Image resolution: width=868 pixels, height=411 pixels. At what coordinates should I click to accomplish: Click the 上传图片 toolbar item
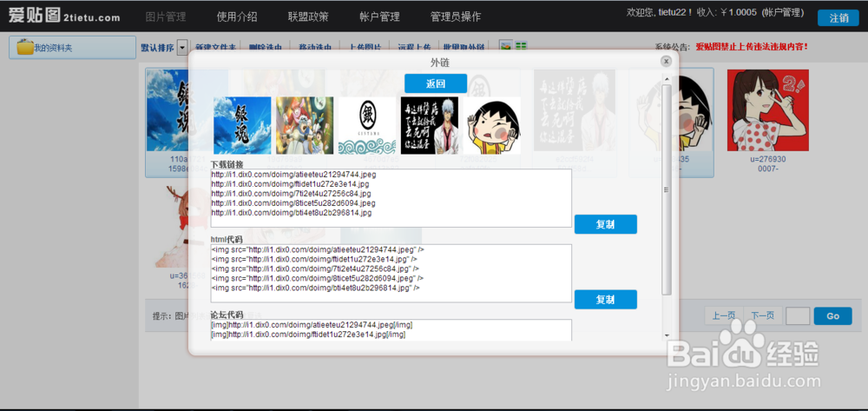pos(365,48)
